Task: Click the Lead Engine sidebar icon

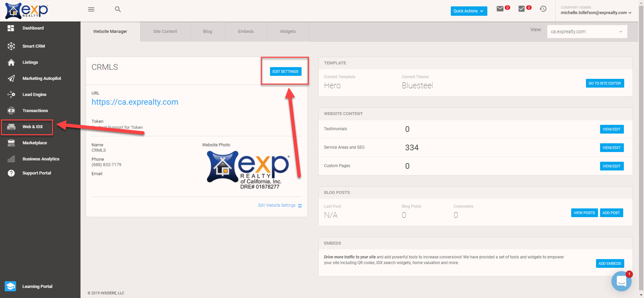Action: 11,95
